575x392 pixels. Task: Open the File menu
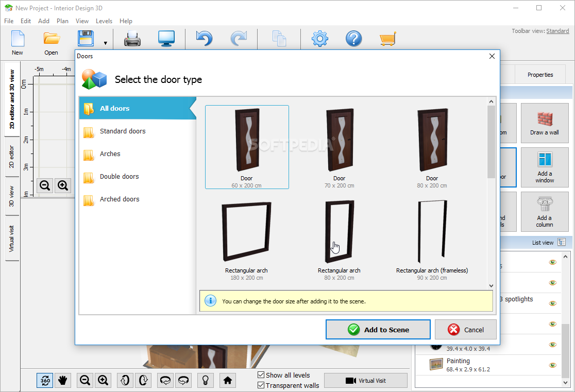click(x=9, y=21)
